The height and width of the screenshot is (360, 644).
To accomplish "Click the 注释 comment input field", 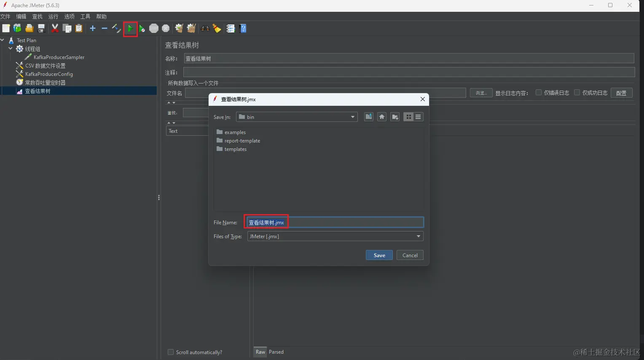I will click(x=409, y=72).
